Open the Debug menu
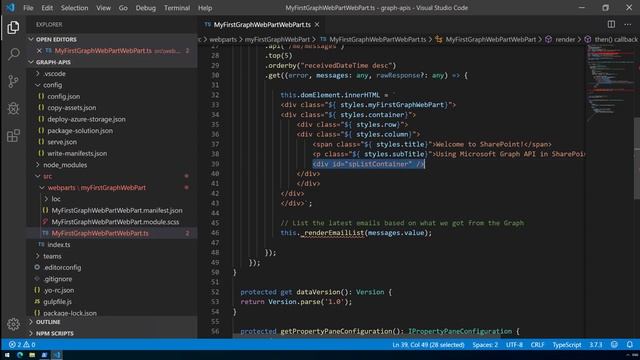The width and height of the screenshot is (640, 360). [146, 8]
